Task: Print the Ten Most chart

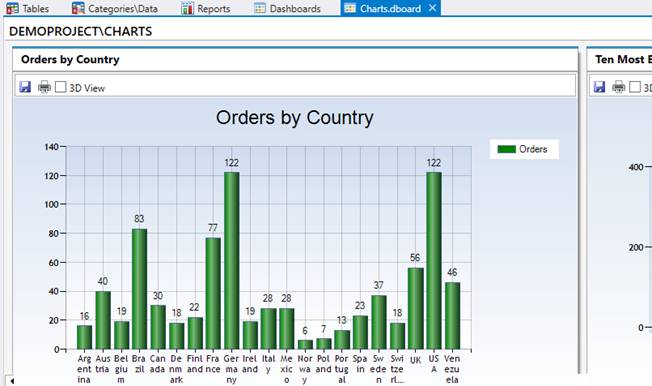Action: [x=618, y=87]
